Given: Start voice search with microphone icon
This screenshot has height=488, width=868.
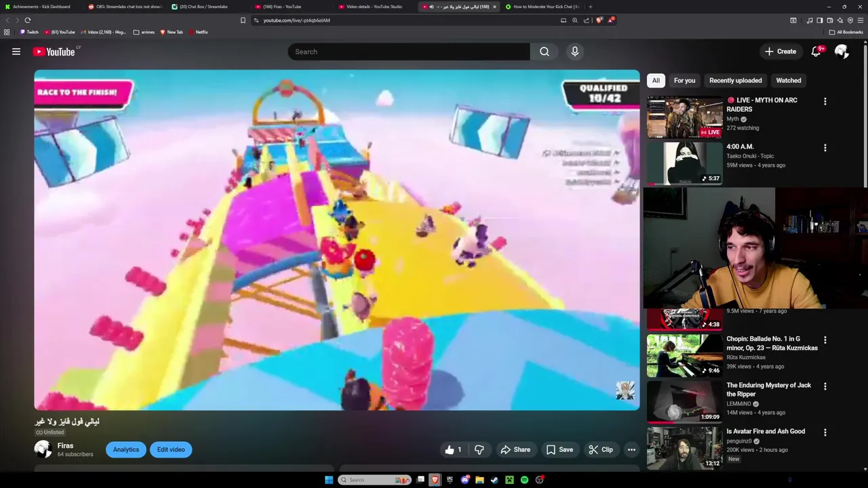Looking at the screenshot, I should tap(575, 52).
